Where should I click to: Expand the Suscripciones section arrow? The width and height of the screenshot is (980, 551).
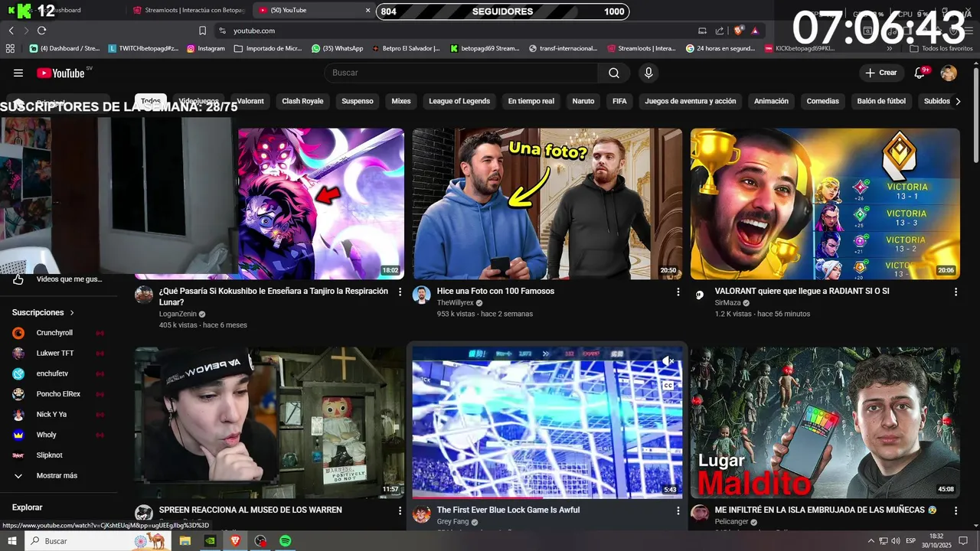coord(72,313)
